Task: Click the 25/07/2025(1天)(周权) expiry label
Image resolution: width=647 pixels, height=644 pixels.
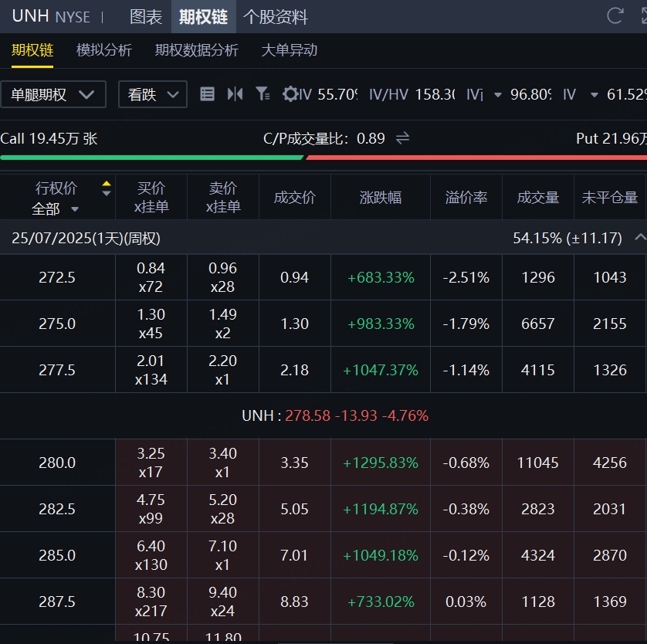Action: click(86, 238)
